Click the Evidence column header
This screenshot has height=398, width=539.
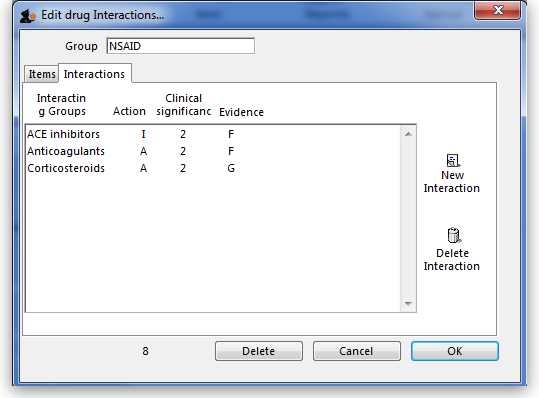tap(241, 112)
